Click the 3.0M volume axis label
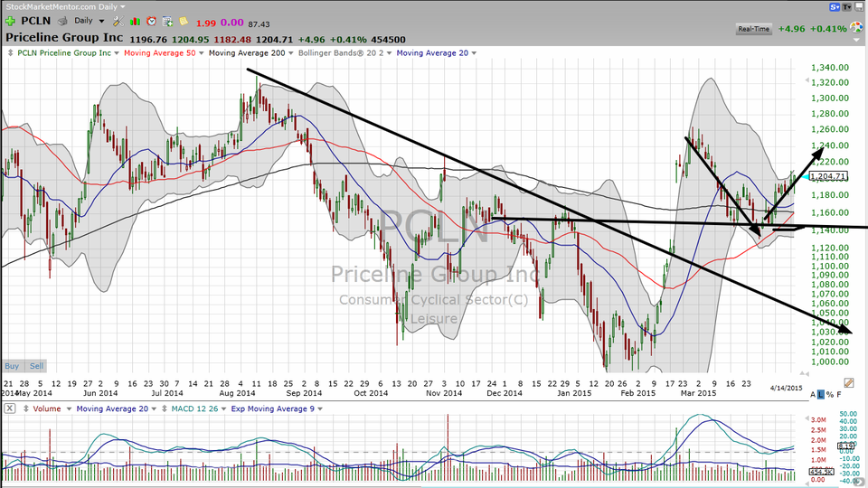The image size is (868, 488). (819, 420)
